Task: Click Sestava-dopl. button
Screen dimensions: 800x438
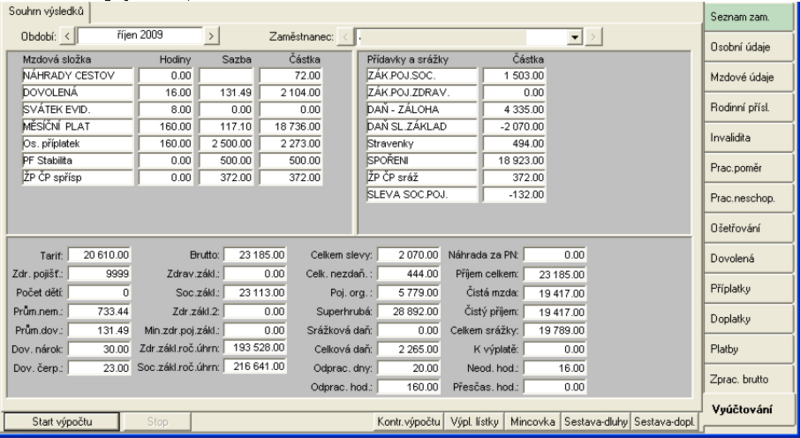Action: [664, 422]
